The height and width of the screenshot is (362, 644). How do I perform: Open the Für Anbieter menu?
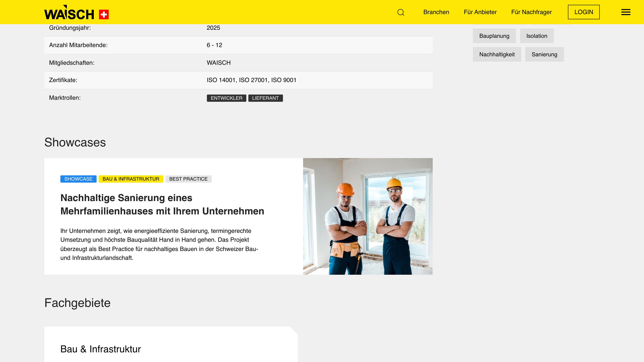coord(480,12)
